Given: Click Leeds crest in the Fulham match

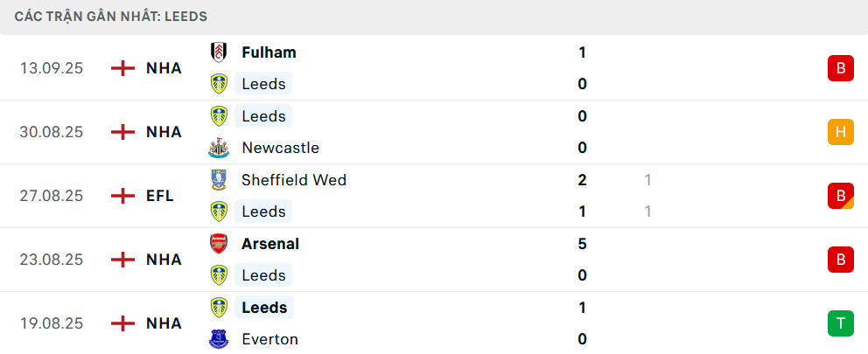Looking at the screenshot, I should pos(219,84).
